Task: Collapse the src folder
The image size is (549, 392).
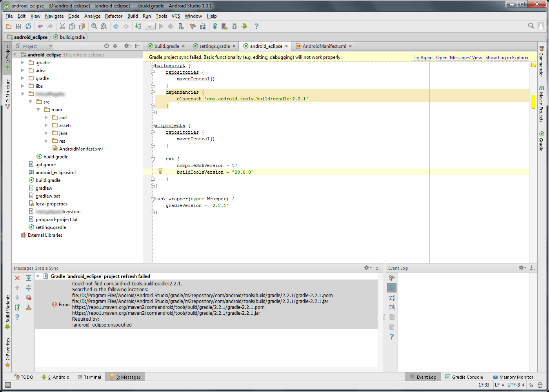Action: tap(31, 102)
